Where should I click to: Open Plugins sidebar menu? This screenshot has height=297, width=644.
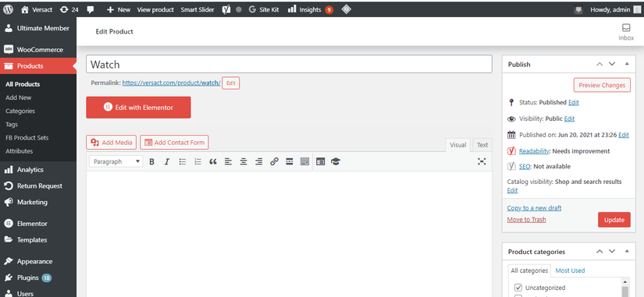click(x=38, y=278)
